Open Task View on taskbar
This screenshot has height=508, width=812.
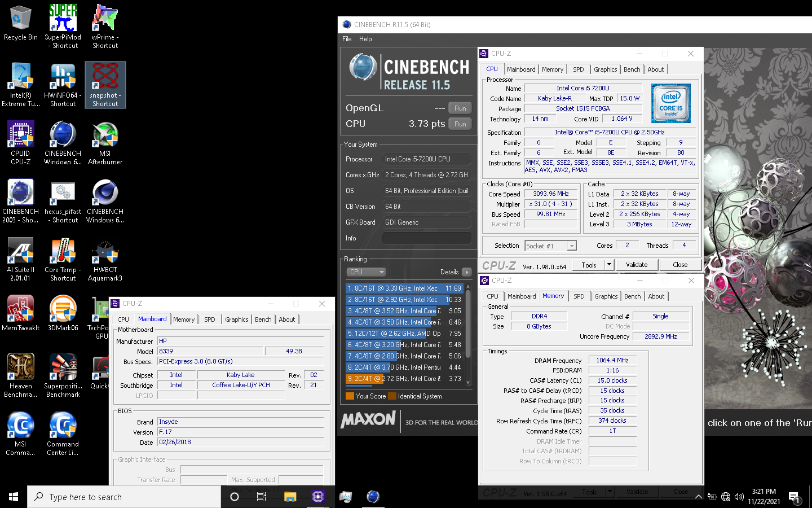(262, 497)
